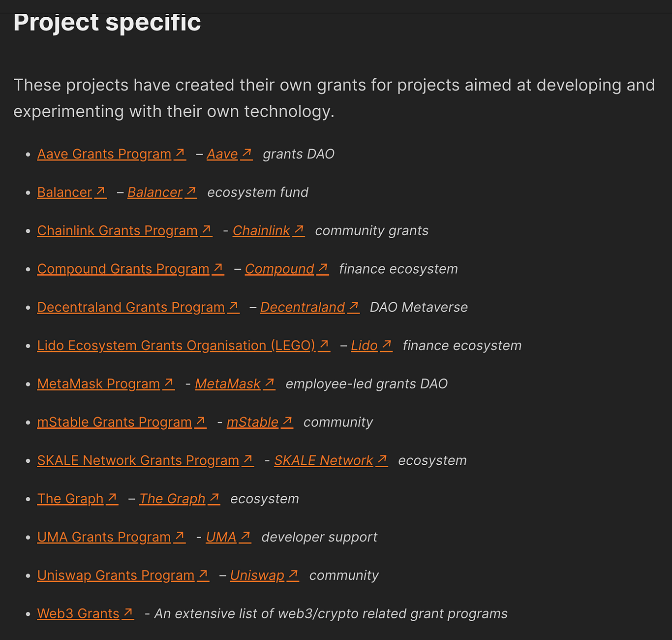Screen dimensions: 672x640
Task: Click the italic The Graph link
Action: 179,500
